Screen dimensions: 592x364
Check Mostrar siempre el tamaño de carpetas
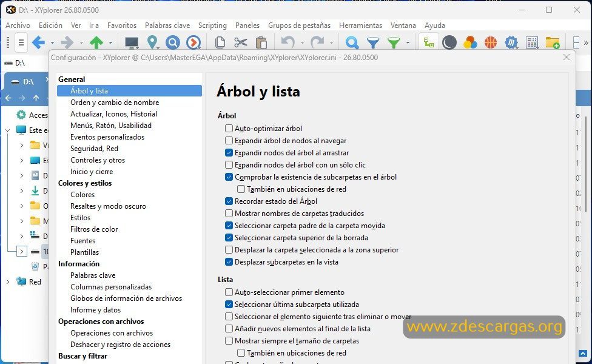(x=229, y=340)
